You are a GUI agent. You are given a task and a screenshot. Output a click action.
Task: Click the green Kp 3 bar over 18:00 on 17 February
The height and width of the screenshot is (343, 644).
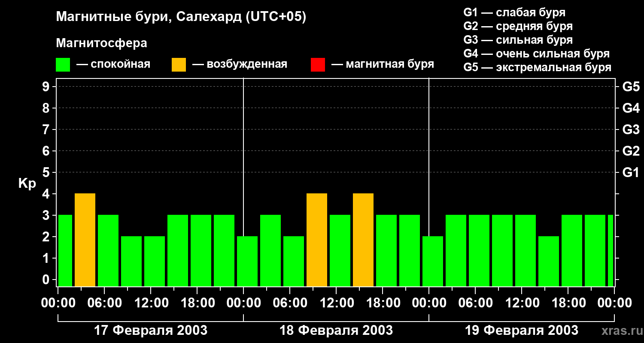(201, 251)
